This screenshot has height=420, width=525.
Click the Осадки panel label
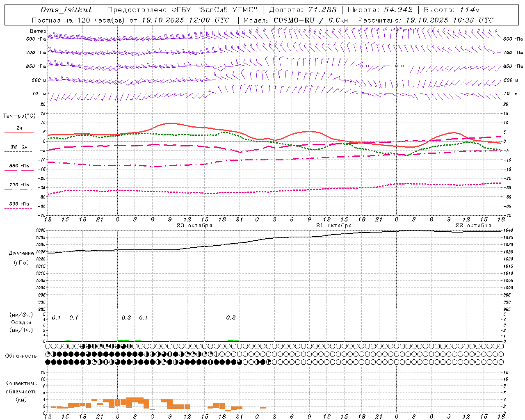click(x=21, y=322)
